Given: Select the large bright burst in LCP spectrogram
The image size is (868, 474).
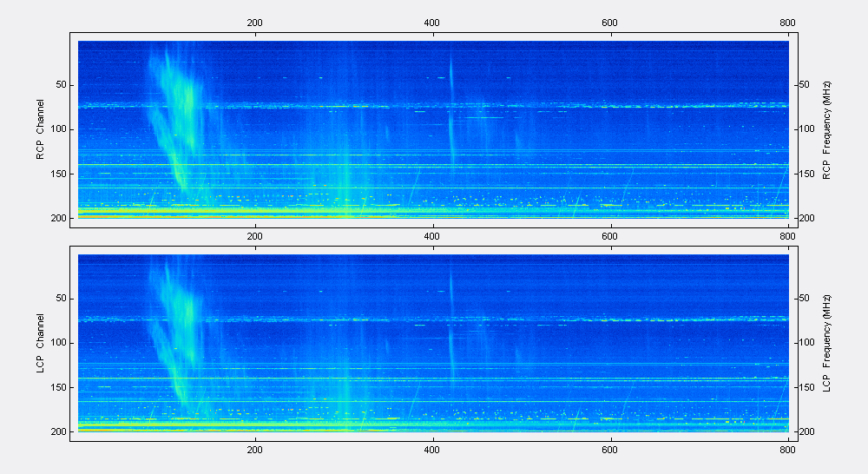Looking at the screenshot, I should 174,332.
